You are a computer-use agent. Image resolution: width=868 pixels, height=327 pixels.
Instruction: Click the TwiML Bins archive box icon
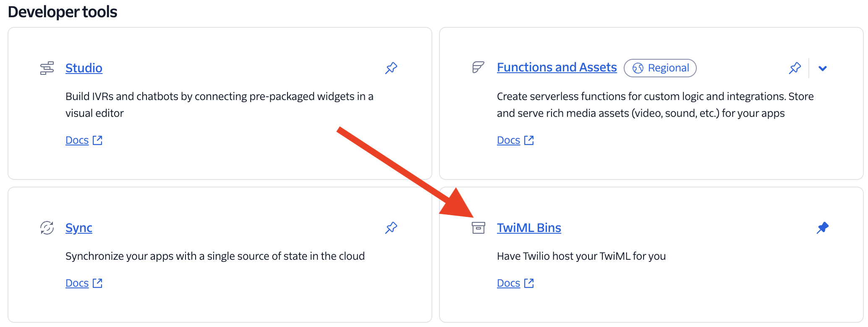pyautogui.click(x=478, y=228)
